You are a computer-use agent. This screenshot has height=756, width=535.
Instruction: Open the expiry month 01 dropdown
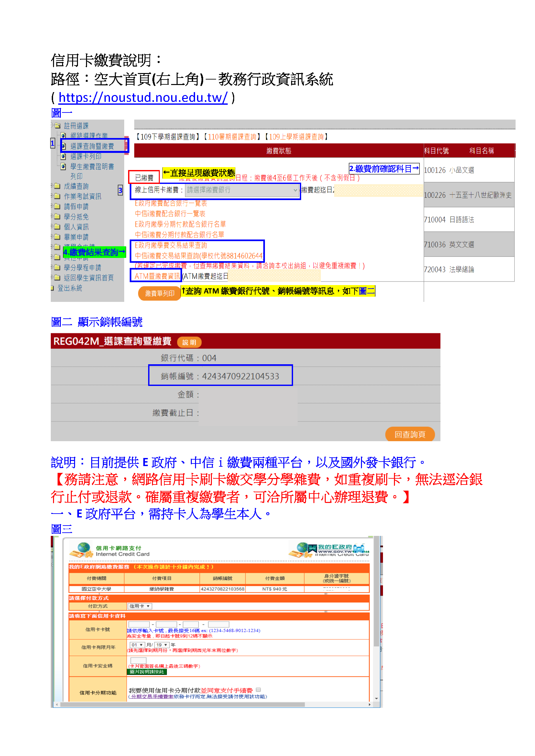coord(137,645)
